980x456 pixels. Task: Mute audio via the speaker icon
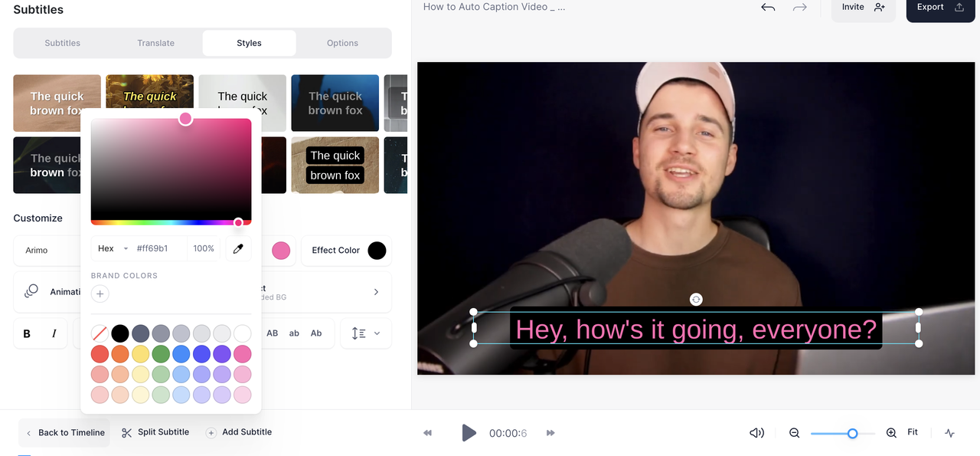(756, 432)
